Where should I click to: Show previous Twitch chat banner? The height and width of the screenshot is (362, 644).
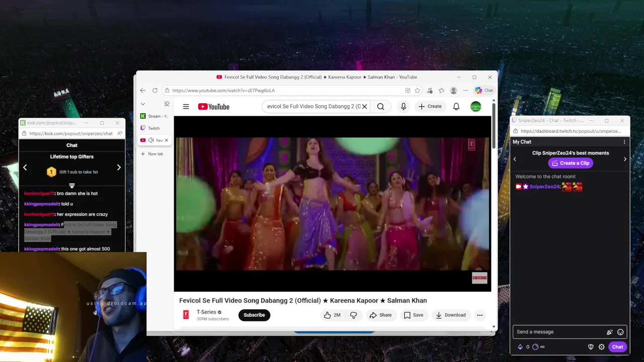tap(514, 159)
